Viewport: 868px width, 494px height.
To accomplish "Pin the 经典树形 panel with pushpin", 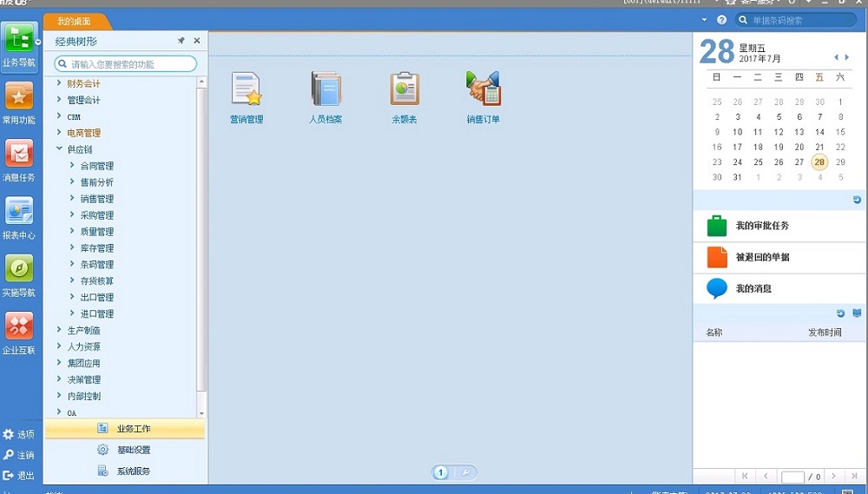I will [x=181, y=41].
